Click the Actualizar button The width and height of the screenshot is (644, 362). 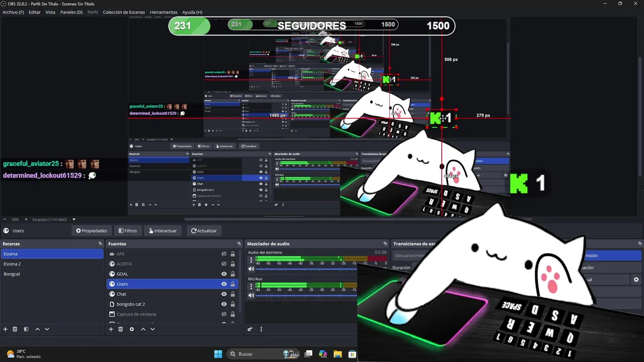204,231
